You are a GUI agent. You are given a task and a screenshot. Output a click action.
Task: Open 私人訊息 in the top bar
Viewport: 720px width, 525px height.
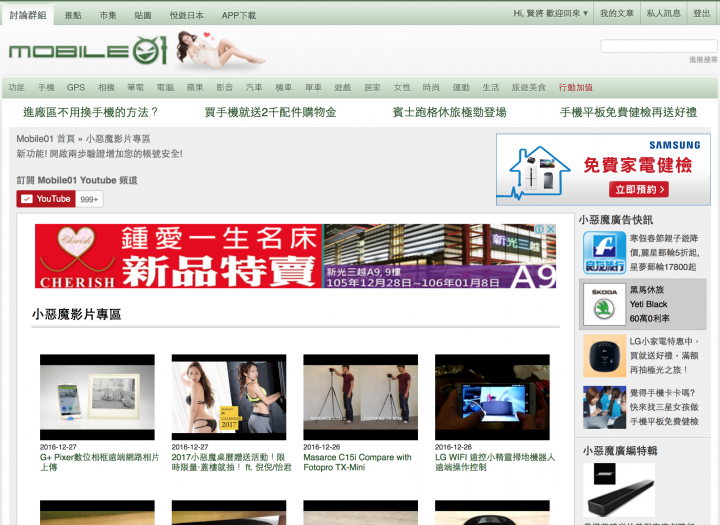coord(664,14)
